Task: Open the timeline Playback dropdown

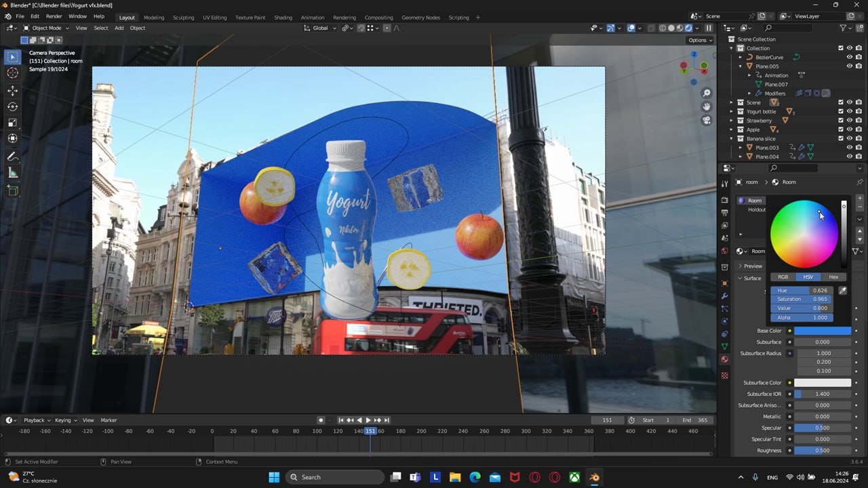Action: pyautogui.click(x=37, y=420)
